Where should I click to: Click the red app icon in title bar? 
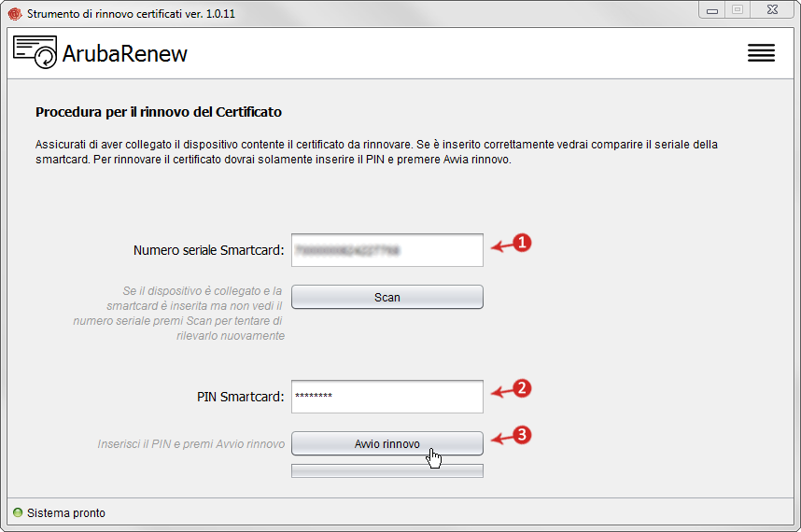point(15,14)
